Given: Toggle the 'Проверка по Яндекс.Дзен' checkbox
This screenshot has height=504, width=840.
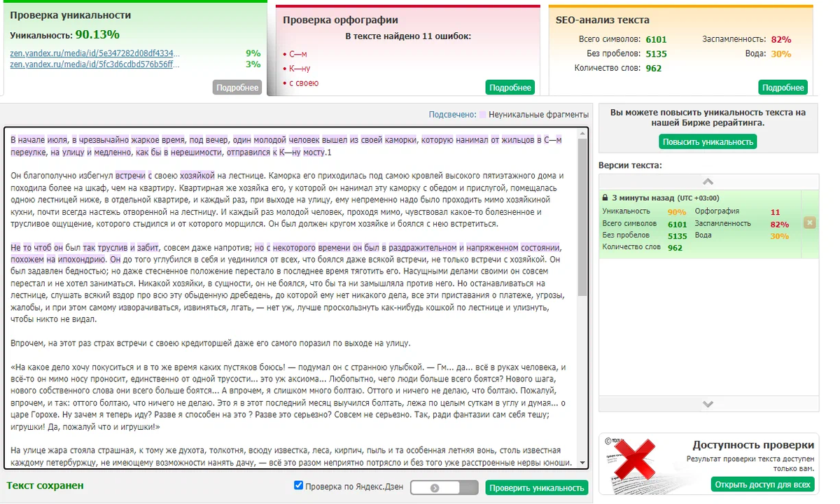Looking at the screenshot, I should coord(299,485).
